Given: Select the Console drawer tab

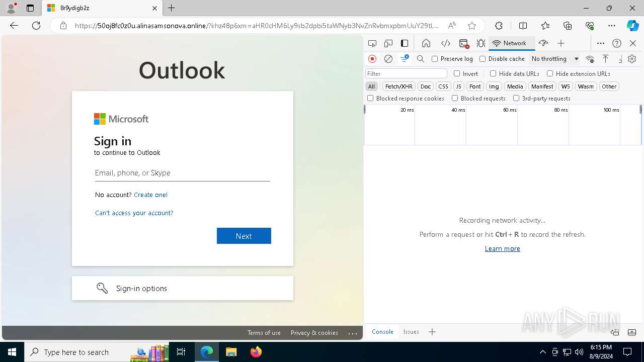Looking at the screenshot, I should point(382,332).
